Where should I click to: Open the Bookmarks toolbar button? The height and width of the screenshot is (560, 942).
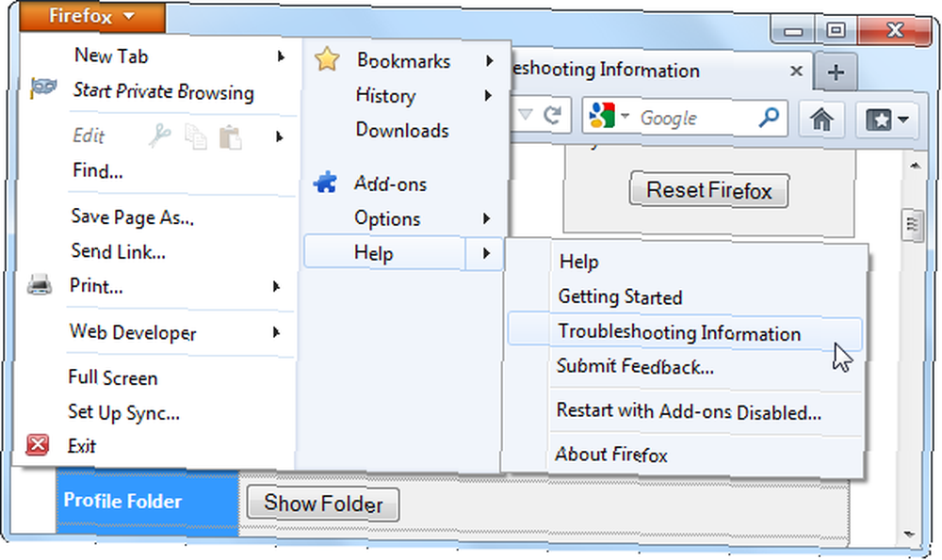coord(886,120)
